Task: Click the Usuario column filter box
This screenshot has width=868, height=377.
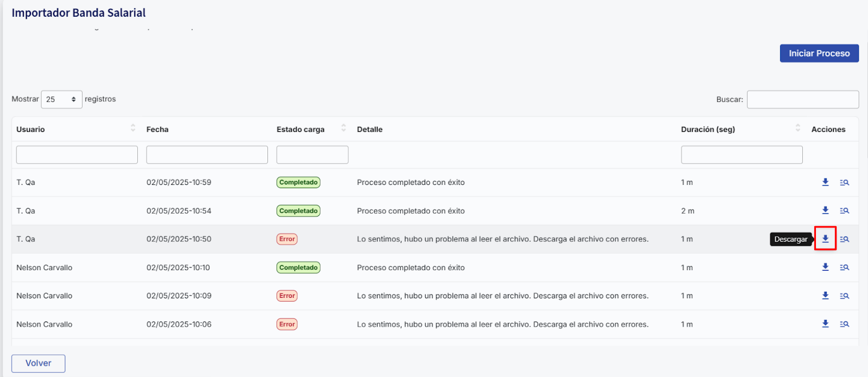Action: click(77, 155)
